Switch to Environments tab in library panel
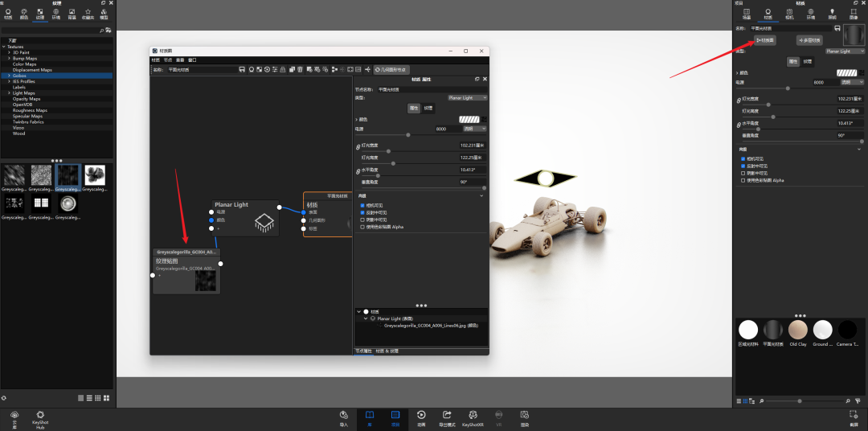 (x=56, y=14)
